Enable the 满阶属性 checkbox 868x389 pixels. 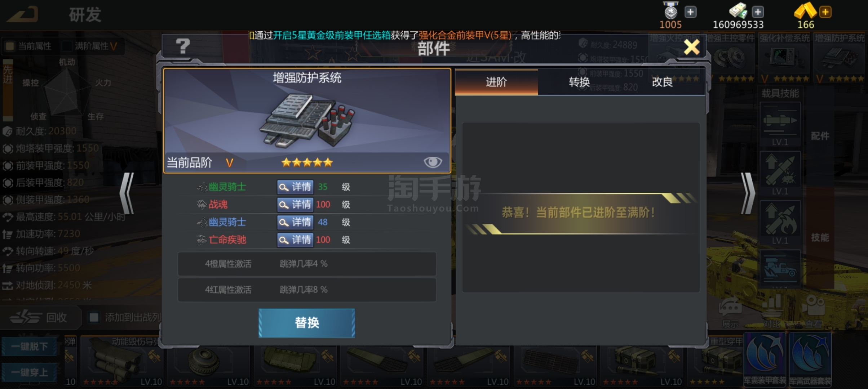coord(67,46)
